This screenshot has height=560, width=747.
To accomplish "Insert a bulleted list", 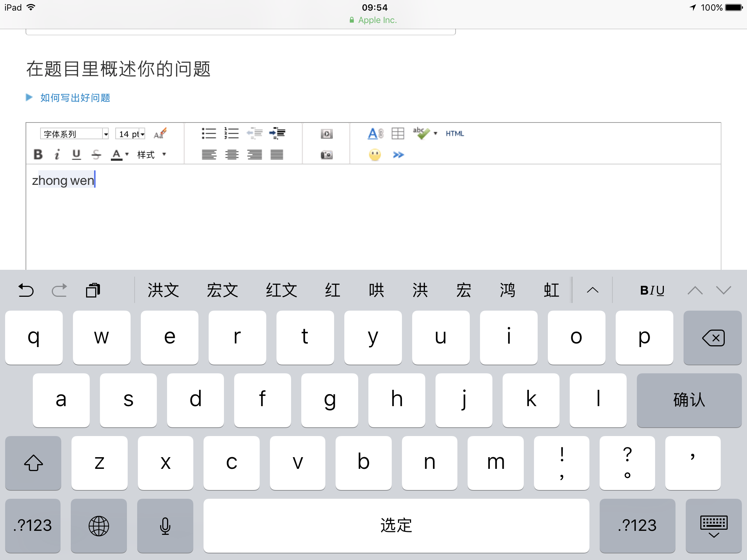I will [209, 133].
